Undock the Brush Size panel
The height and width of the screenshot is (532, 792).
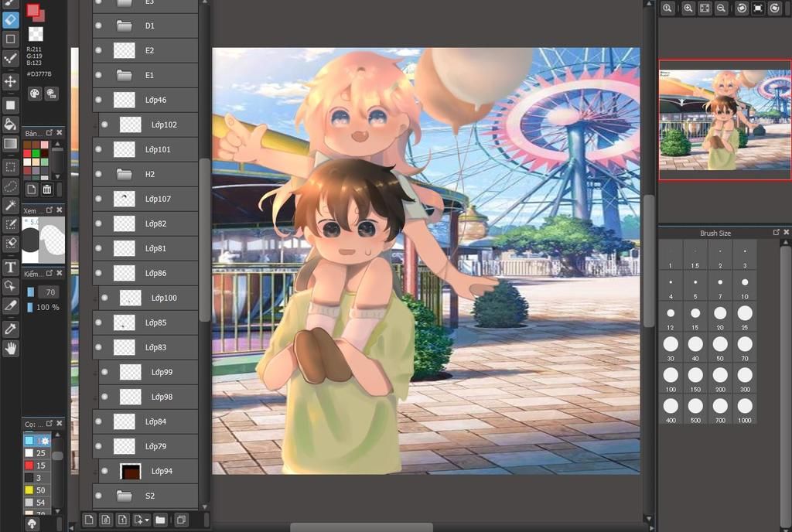click(x=777, y=232)
